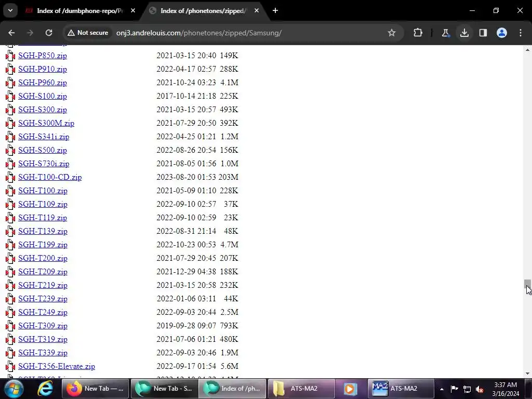Download SGH-T100.zip

(43, 191)
